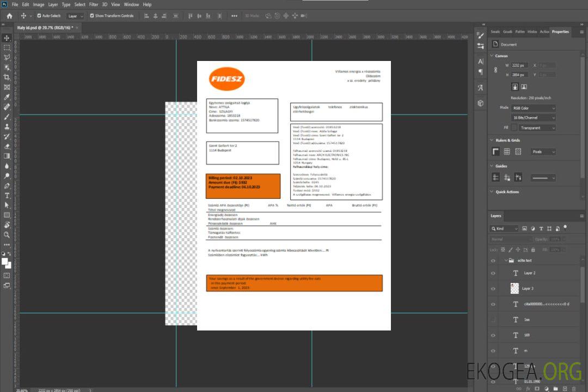588x392 pixels.
Task: Collapse the 'edite text' layer group
Action: coord(506,260)
